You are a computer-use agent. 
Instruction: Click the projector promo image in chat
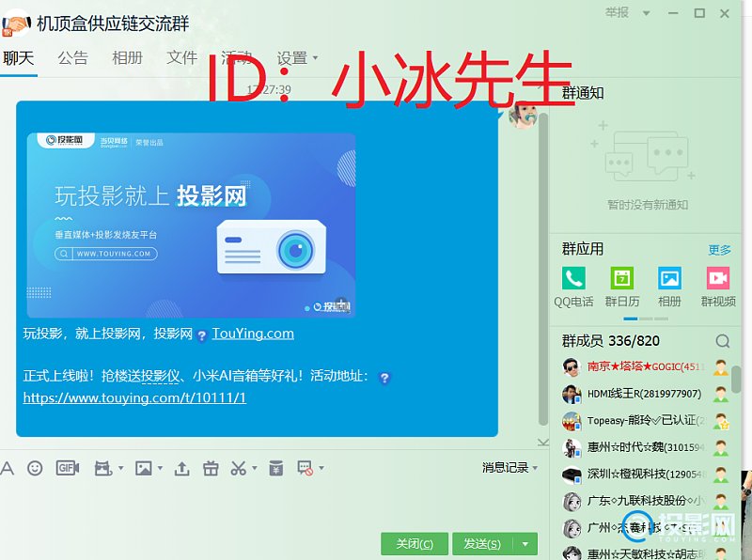pyautogui.click(x=191, y=226)
